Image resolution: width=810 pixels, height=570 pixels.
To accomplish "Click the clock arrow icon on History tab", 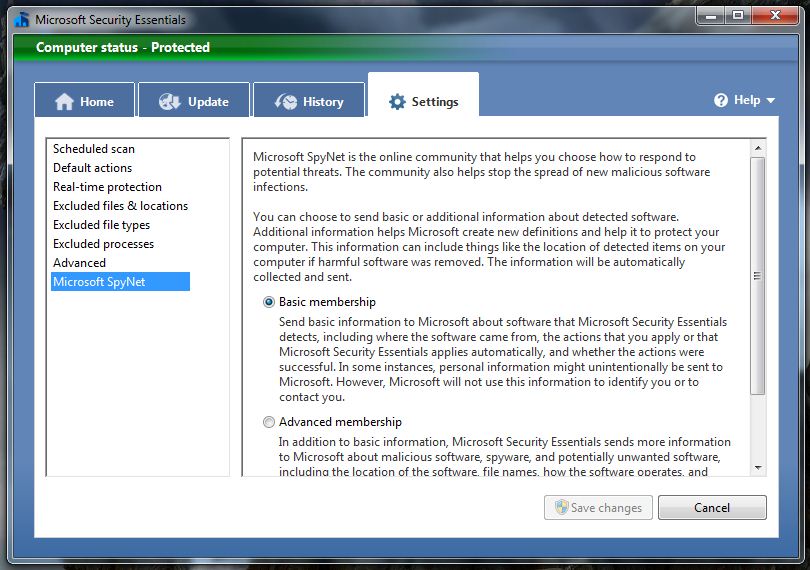I will [x=286, y=101].
